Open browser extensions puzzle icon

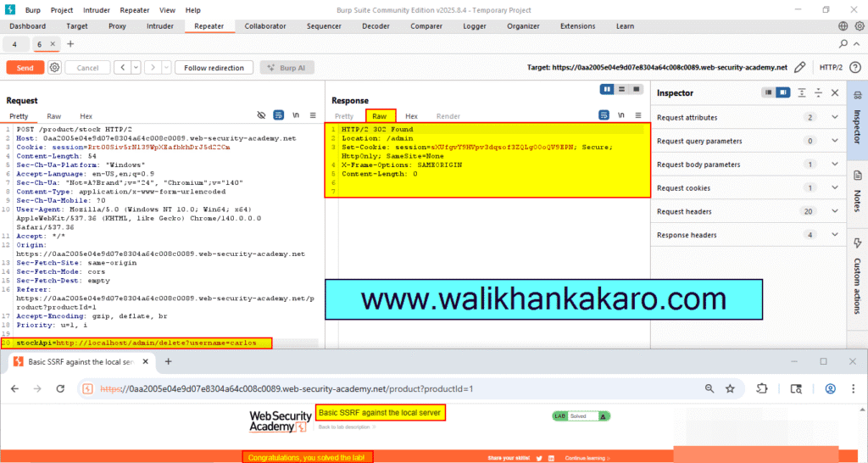point(762,388)
